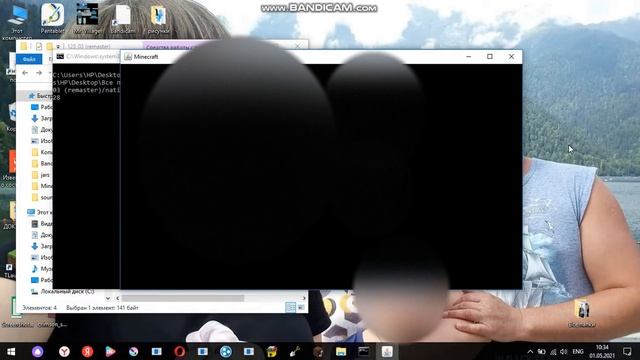
Task: Click the command prompt title bar
Action: pyautogui.click(x=87, y=56)
